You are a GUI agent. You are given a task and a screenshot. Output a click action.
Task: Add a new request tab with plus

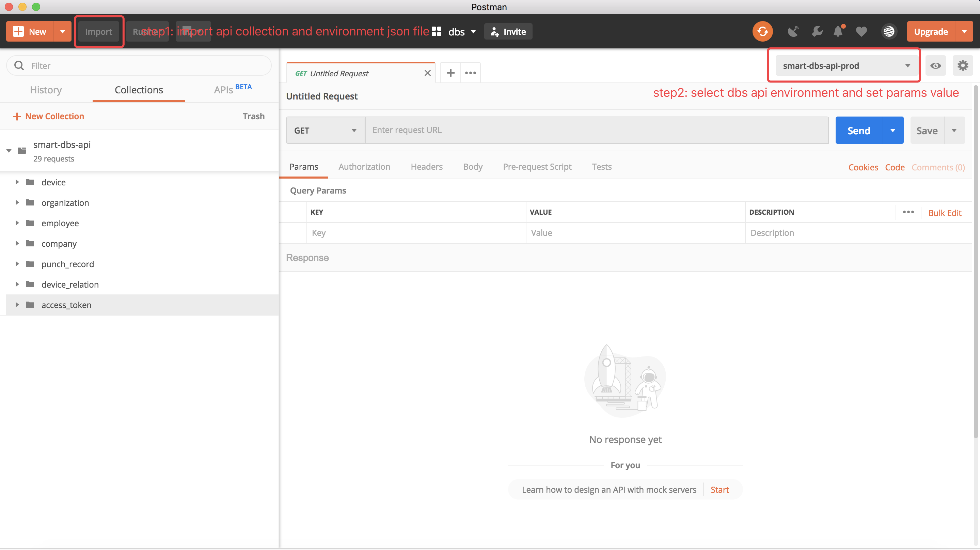(x=451, y=73)
